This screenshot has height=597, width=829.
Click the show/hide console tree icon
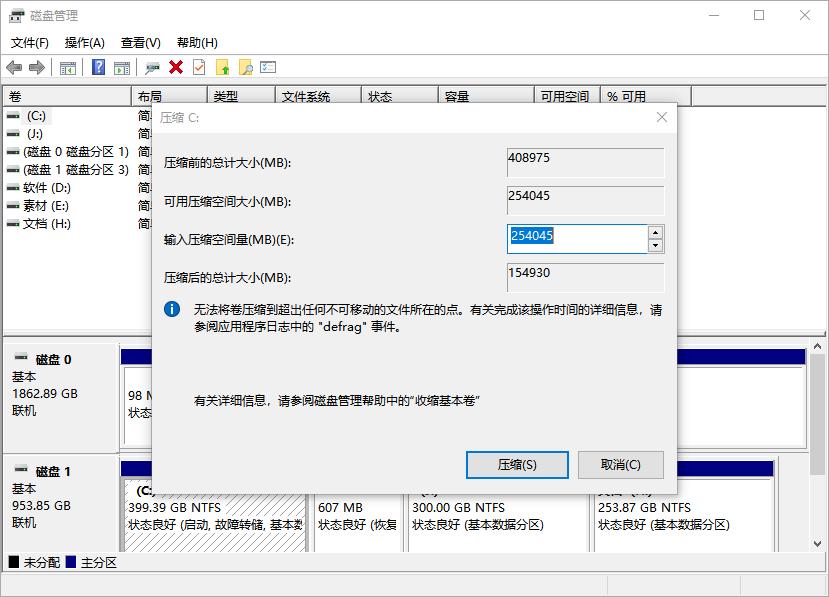pyautogui.click(x=68, y=67)
